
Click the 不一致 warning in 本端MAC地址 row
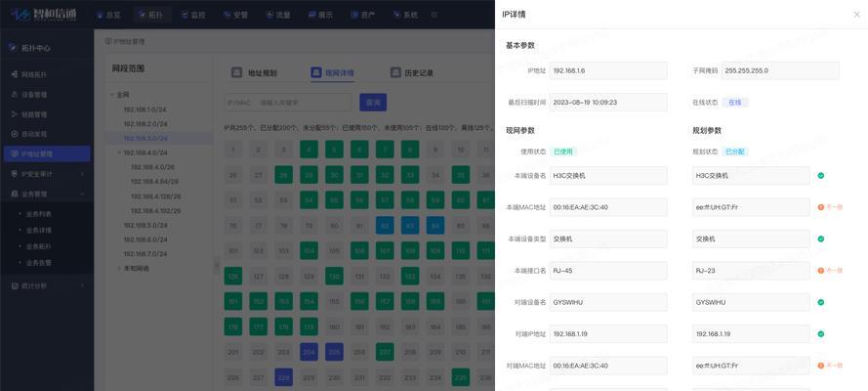click(830, 207)
